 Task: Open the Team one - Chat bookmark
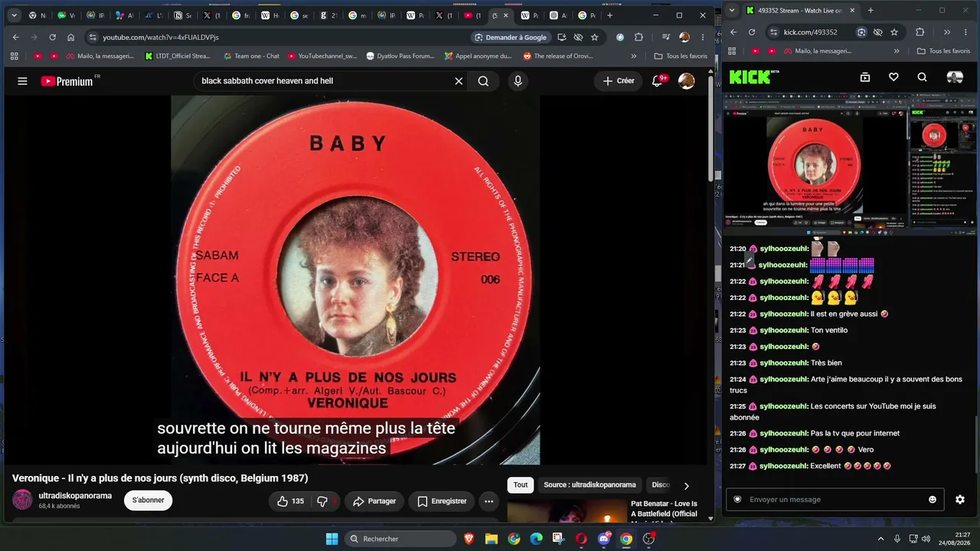click(x=251, y=56)
